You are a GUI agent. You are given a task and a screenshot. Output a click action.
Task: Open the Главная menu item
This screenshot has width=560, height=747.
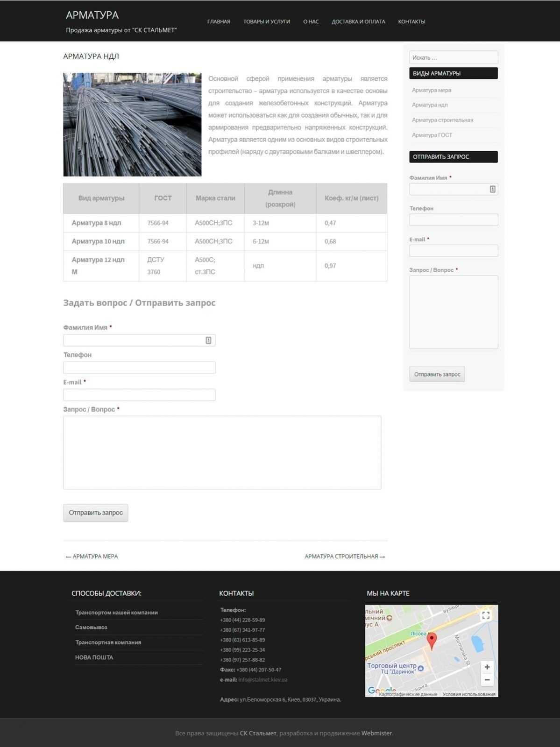[x=219, y=21]
